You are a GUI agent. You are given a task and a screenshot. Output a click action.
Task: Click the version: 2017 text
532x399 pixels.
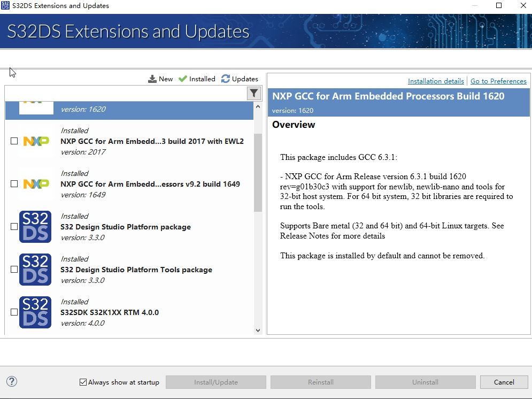(83, 152)
